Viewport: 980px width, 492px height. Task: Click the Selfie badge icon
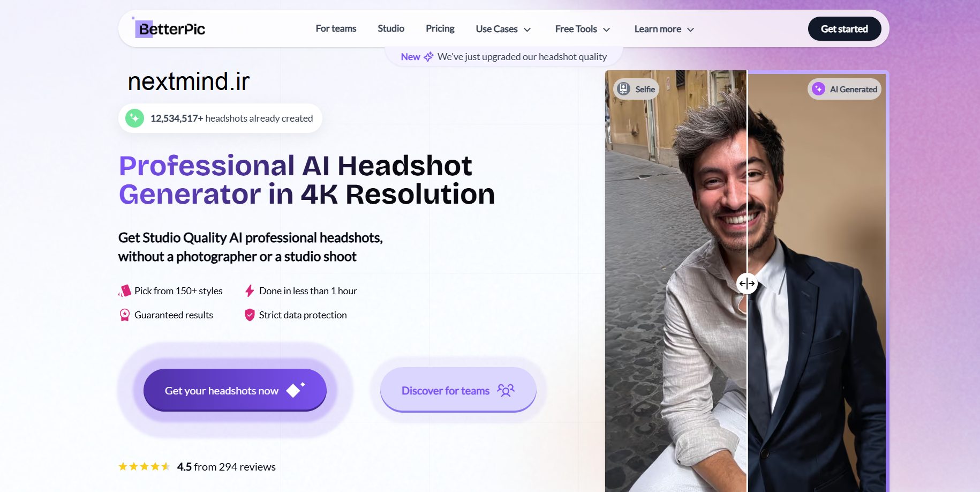pos(623,89)
